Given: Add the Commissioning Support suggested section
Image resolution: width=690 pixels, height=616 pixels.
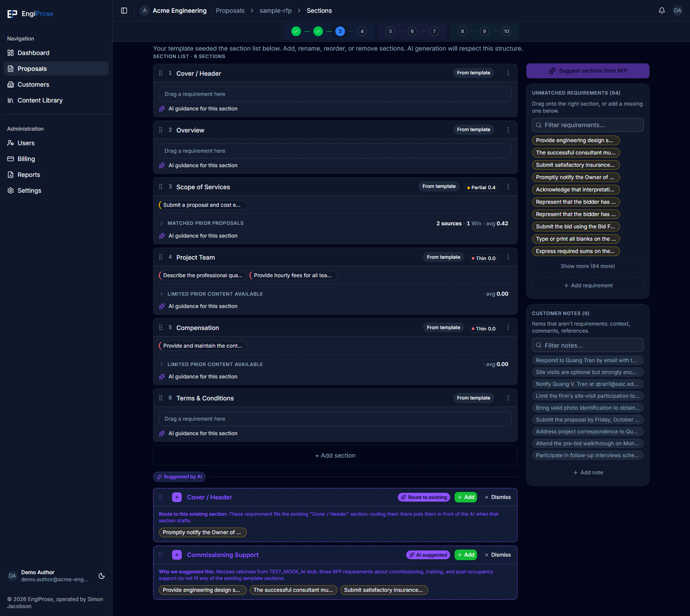Looking at the screenshot, I should [x=466, y=555].
